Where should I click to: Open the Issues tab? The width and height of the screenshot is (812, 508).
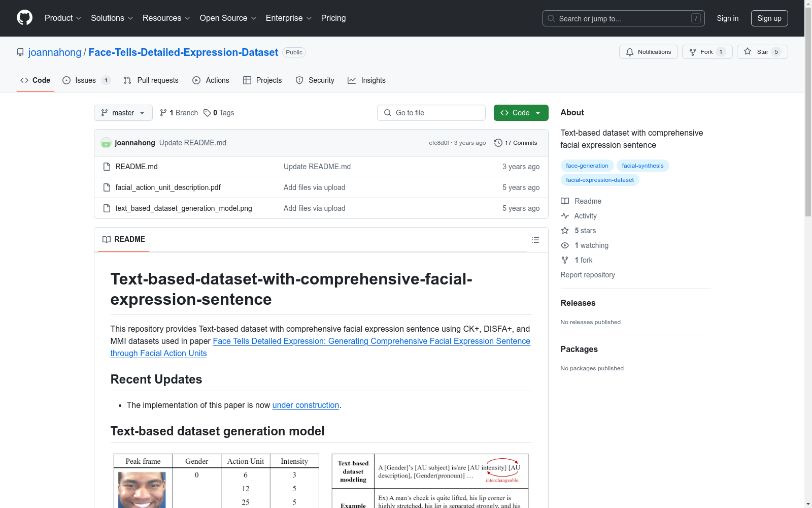click(x=86, y=80)
